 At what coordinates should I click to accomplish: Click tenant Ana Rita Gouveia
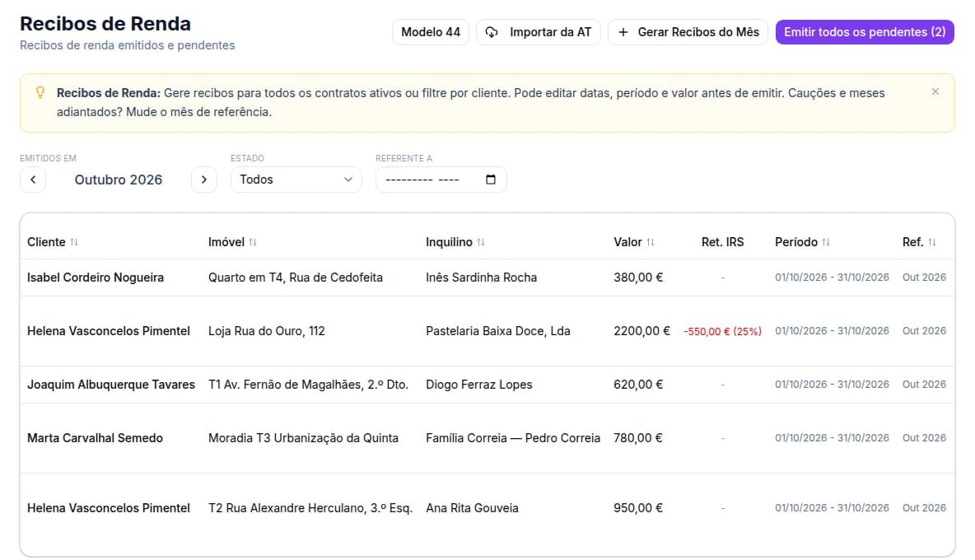(x=472, y=508)
